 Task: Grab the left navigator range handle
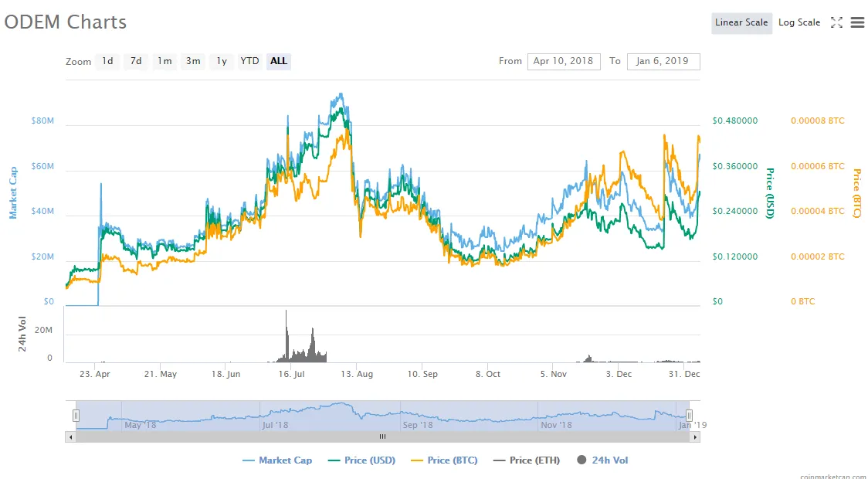pos(76,416)
